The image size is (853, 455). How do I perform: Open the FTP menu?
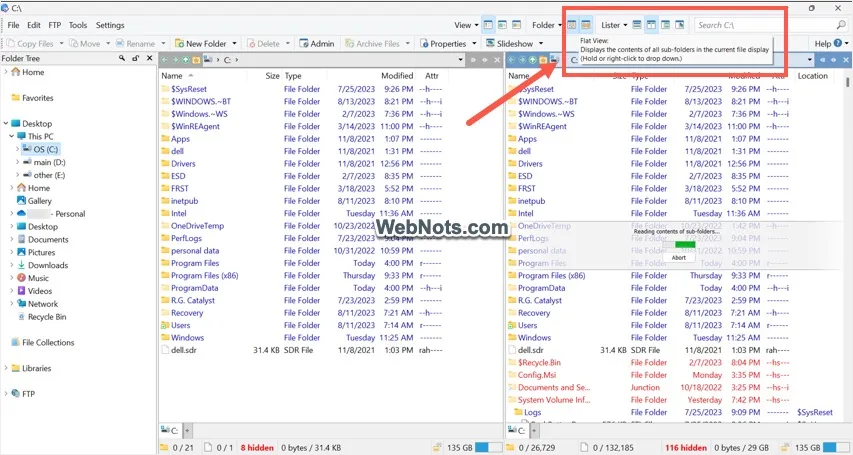point(54,25)
